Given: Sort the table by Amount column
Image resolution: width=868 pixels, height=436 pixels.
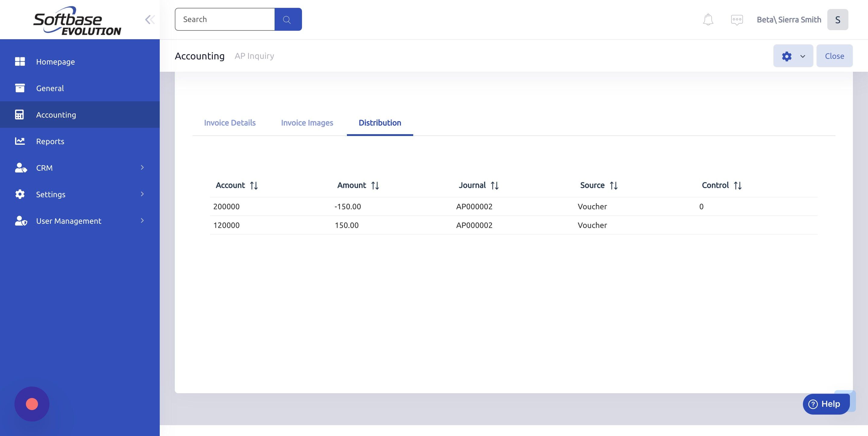Looking at the screenshot, I should click(x=375, y=185).
